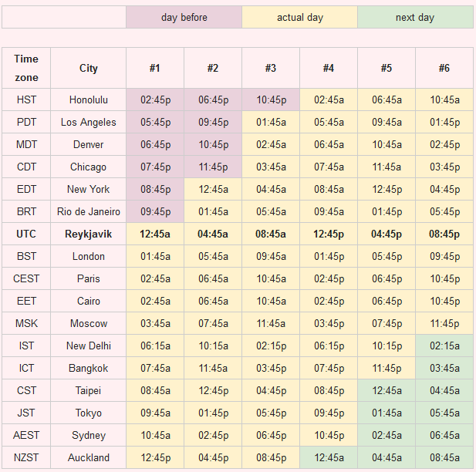
Task: Select the Rio de Janeiro city cell
Action: [89, 211]
